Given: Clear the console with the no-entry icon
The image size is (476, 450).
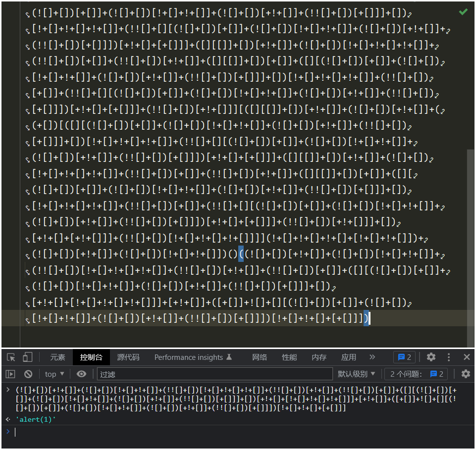Looking at the screenshot, I should click(x=28, y=374).
